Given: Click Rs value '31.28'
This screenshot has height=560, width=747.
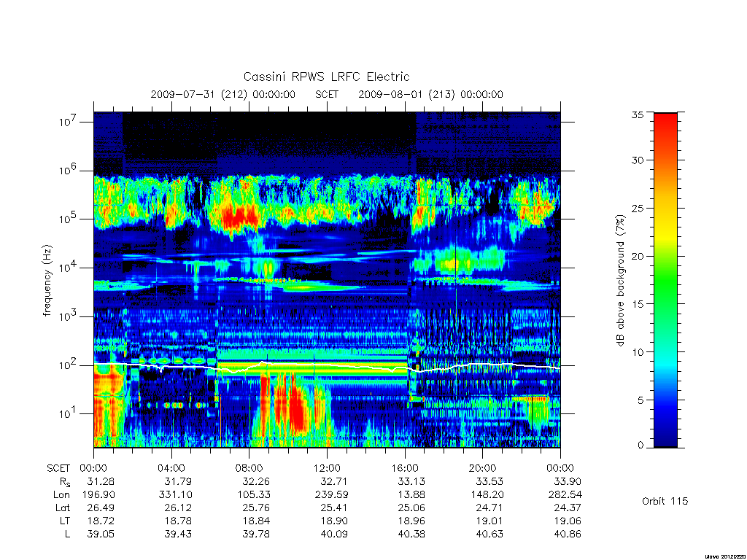Looking at the screenshot, I should click(x=101, y=481).
